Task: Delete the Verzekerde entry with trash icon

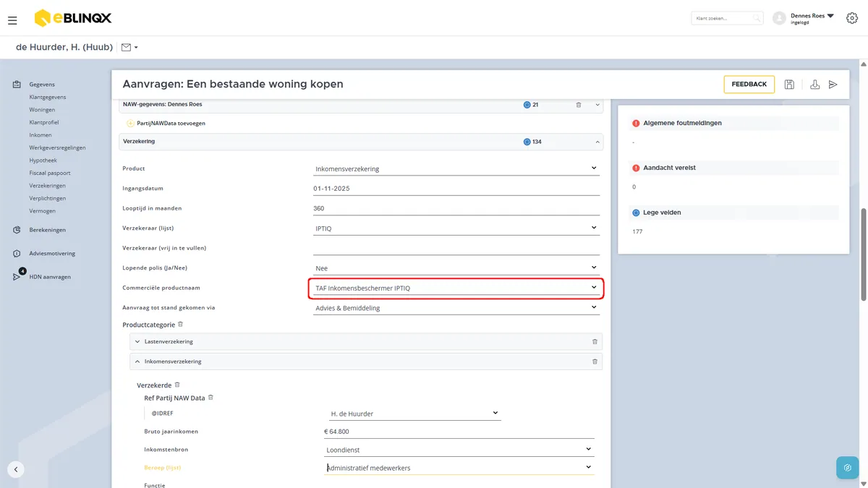Action: point(177,385)
